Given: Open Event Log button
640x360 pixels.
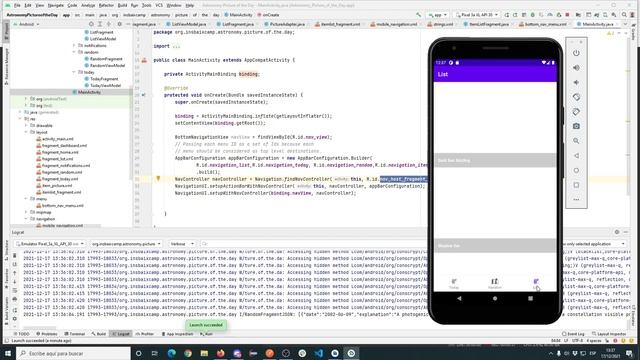Looking at the screenshot, I should coord(573,334).
